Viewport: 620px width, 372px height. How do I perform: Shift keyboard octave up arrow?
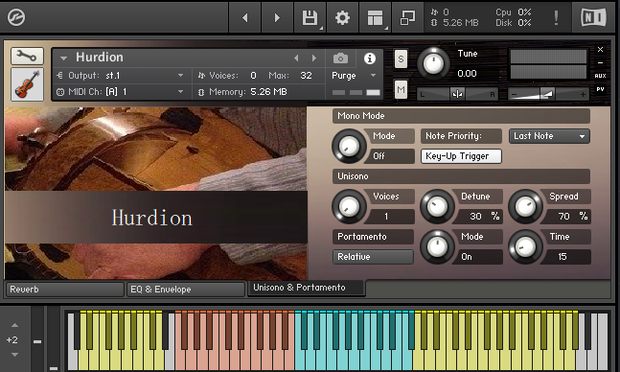[x=15, y=325]
